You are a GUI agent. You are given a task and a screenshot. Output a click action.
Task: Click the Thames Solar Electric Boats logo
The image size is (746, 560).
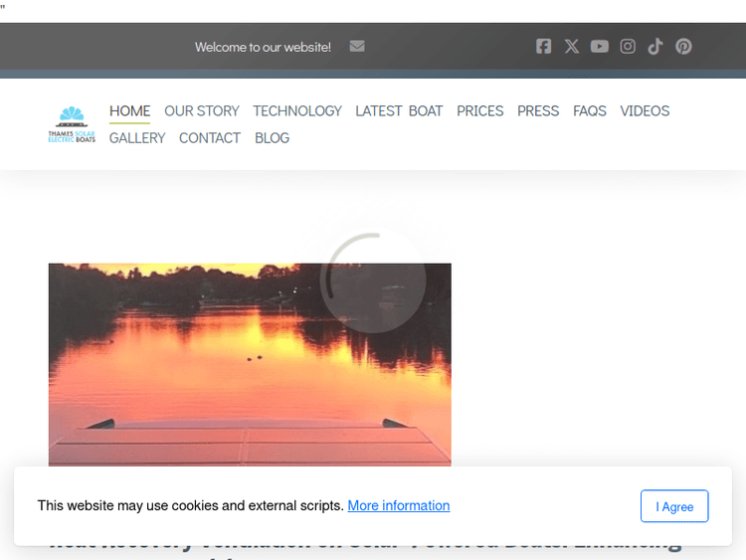pyautogui.click(x=72, y=125)
